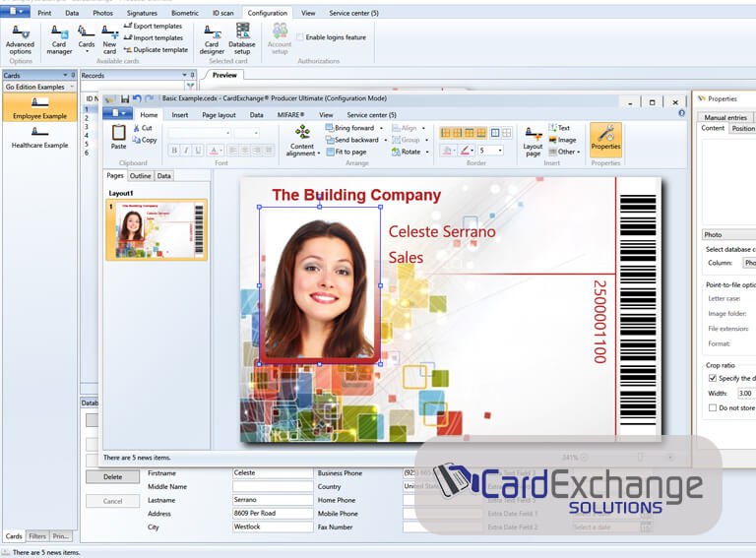Click the New card icon
This screenshot has width=756, height=558.
pos(109,39)
